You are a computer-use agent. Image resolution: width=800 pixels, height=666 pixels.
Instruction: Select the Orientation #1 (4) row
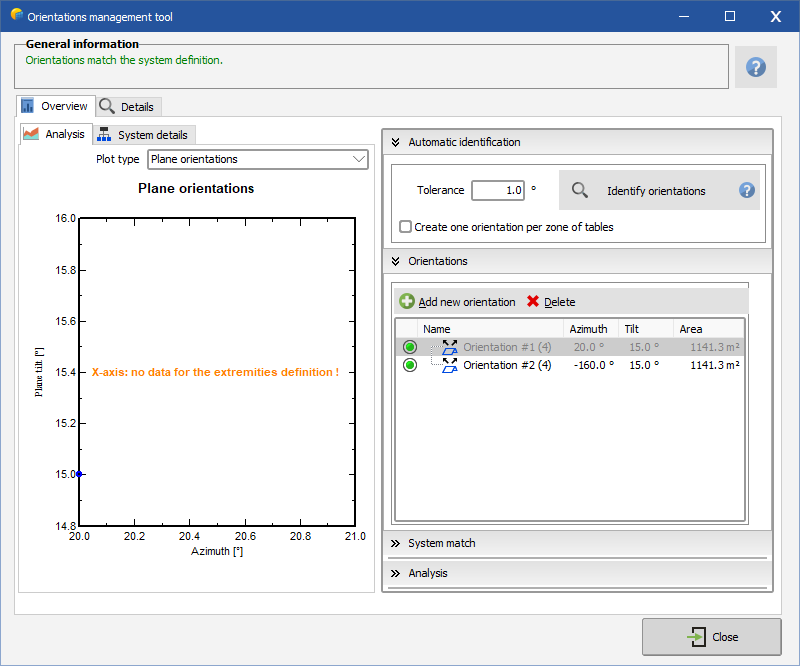pyautogui.click(x=570, y=347)
